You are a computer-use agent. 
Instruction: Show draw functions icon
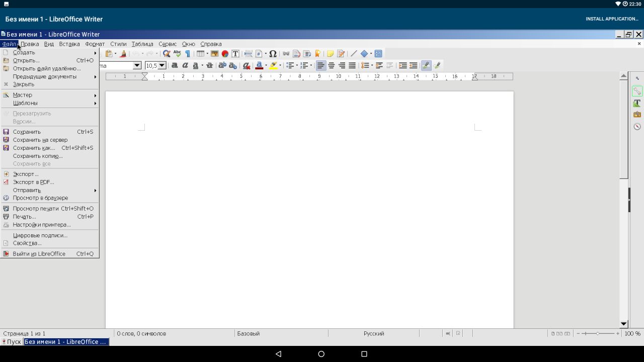click(378, 54)
